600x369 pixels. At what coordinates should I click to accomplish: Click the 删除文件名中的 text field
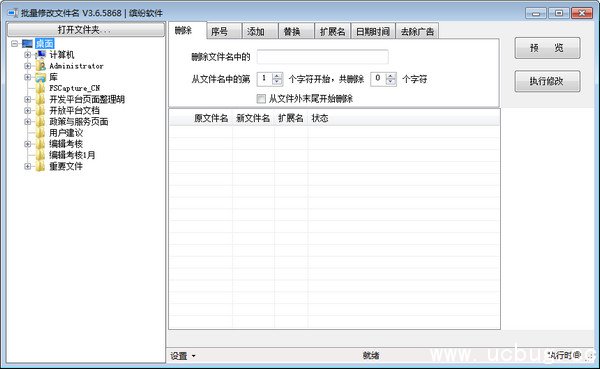(323, 57)
